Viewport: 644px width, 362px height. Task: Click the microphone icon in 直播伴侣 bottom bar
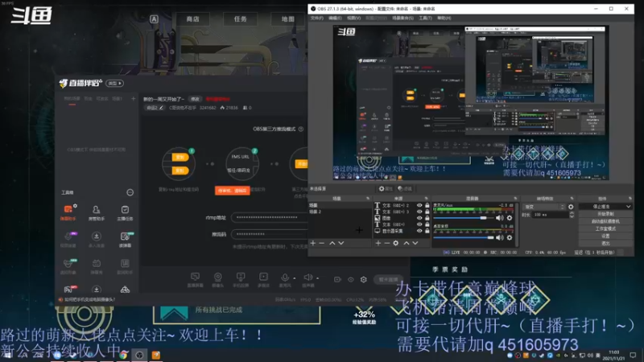pyautogui.click(x=285, y=278)
